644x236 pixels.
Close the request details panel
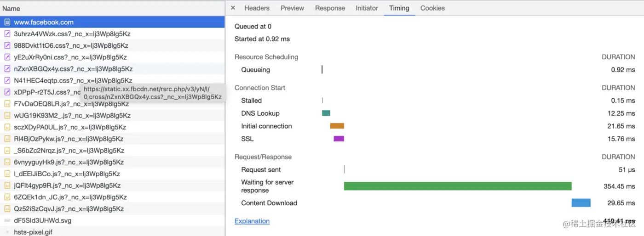click(233, 8)
